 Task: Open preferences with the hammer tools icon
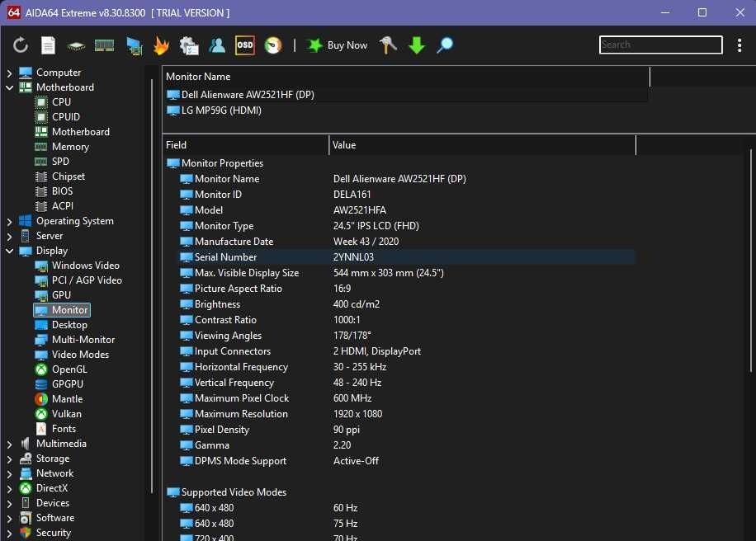[x=388, y=45]
